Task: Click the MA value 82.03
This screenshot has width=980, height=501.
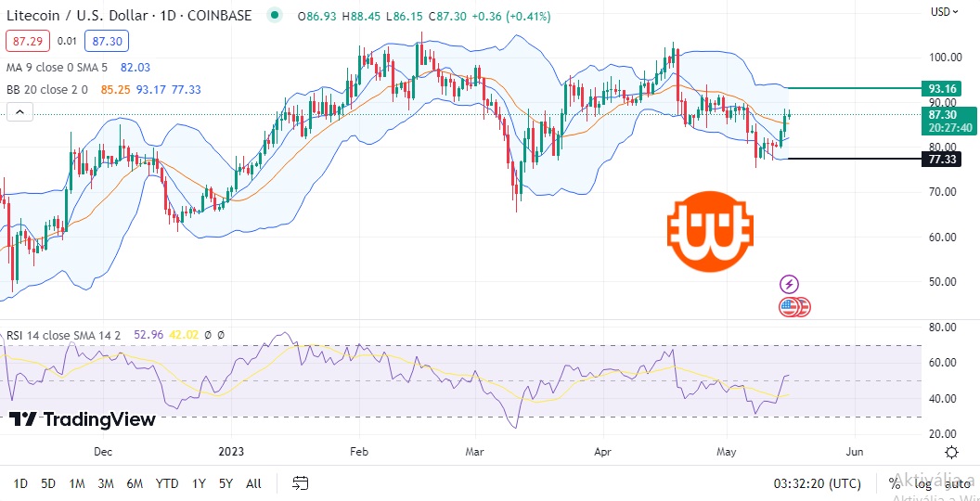Action: (136, 68)
